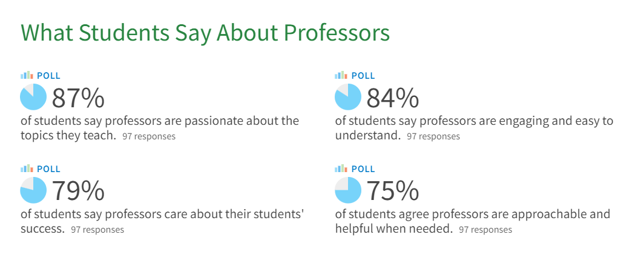
Task: Select the POLL label above 79%
Action: click(48, 169)
